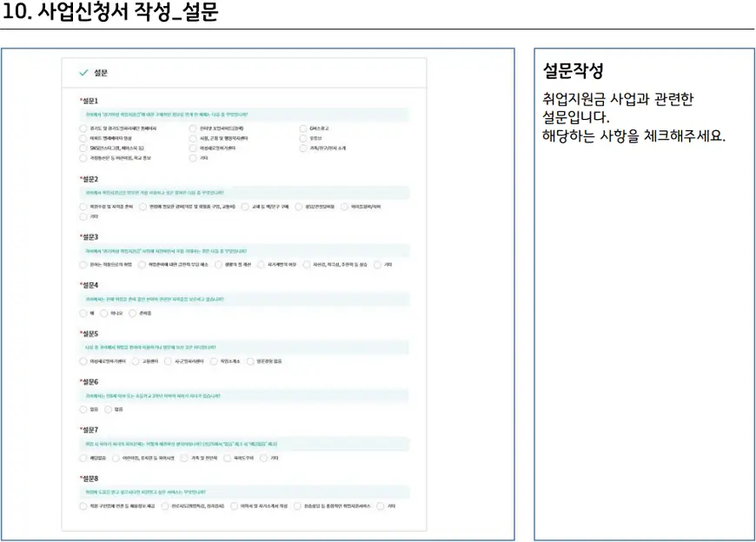Choose '기타' option under 설문1
The image size is (756, 542).
point(193,159)
